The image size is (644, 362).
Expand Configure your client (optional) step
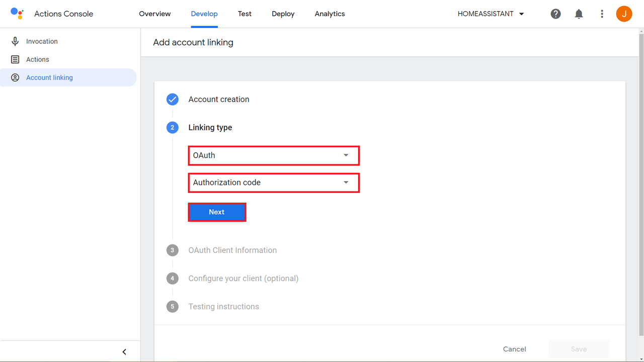coord(244,278)
